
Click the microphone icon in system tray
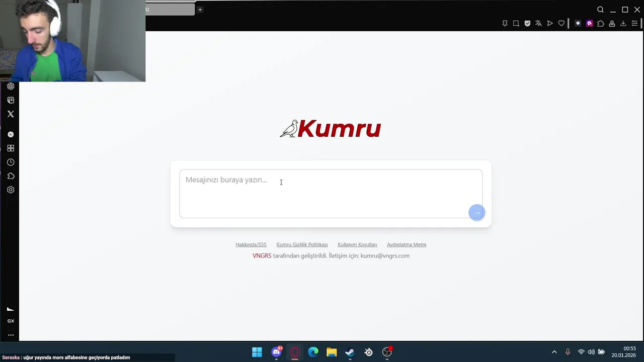pyautogui.click(x=568, y=352)
